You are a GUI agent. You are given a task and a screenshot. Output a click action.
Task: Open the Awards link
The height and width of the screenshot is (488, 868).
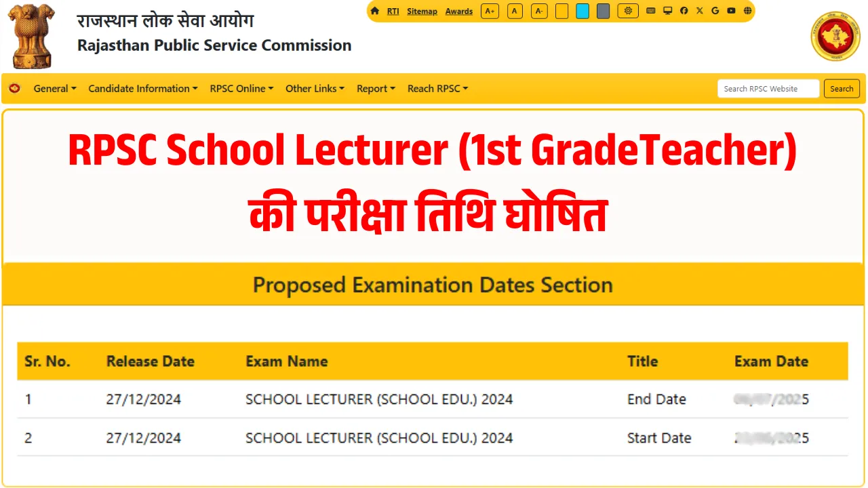[x=459, y=12]
